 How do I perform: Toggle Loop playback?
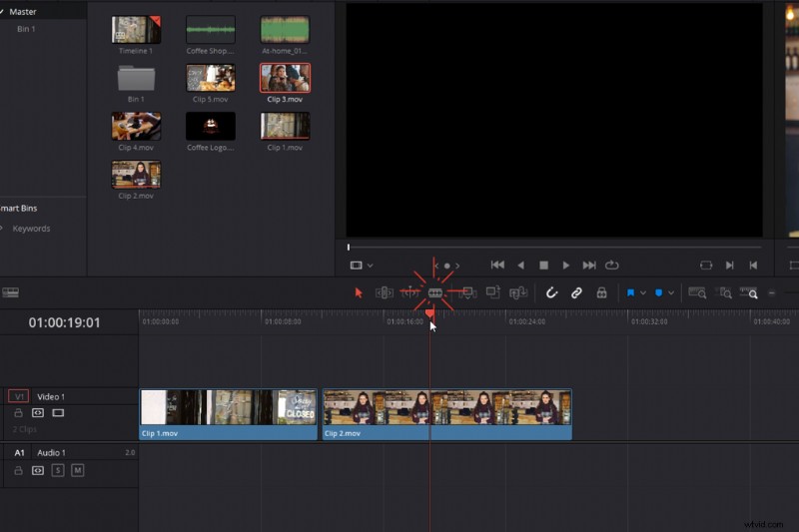point(612,265)
